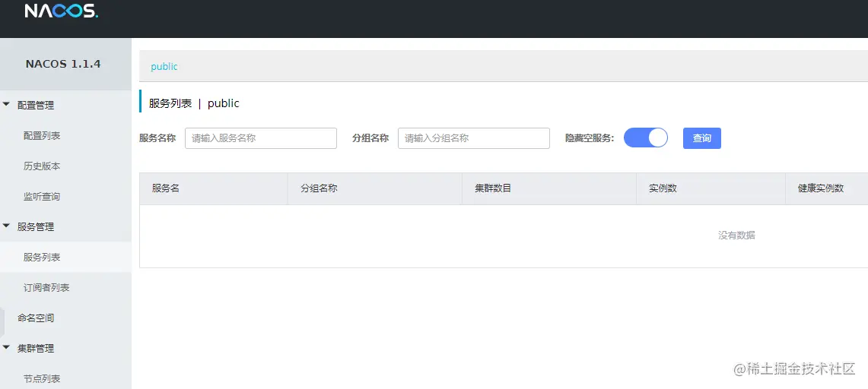The width and height of the screenshot is (868, 389).
Task: Click the 集群数目 column header
Action: click(x=549, y=188)
